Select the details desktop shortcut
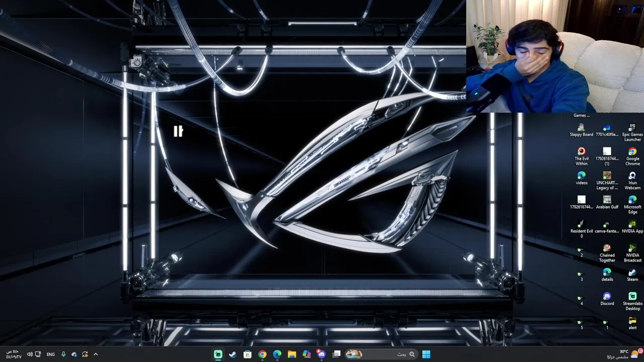This screenshot has height=362, width=644. pos(607,275)
